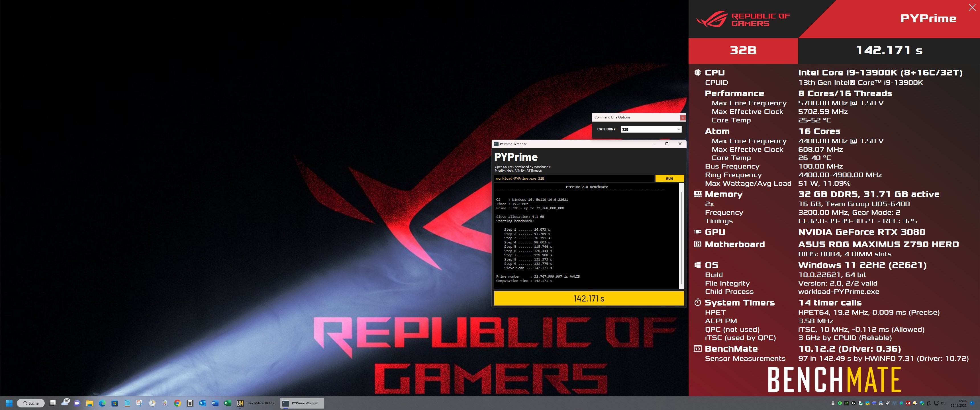Open the Calculator from the taskbar

(190, 403)
